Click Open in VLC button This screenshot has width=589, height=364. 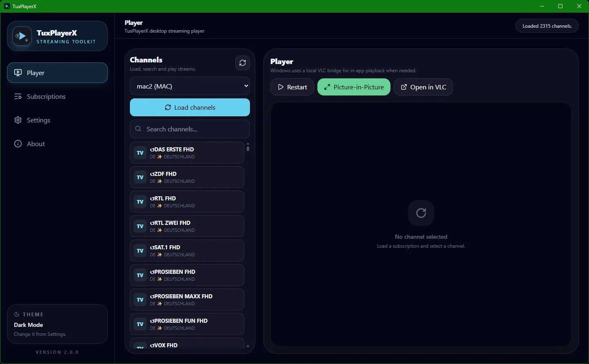pos(423,87)
